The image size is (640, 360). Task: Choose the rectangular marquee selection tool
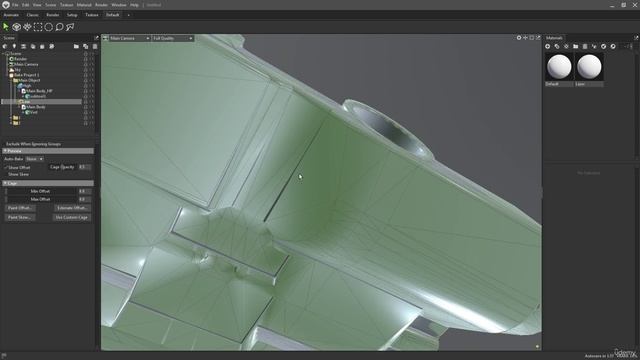pyautogui.click(x=38, y=27)
